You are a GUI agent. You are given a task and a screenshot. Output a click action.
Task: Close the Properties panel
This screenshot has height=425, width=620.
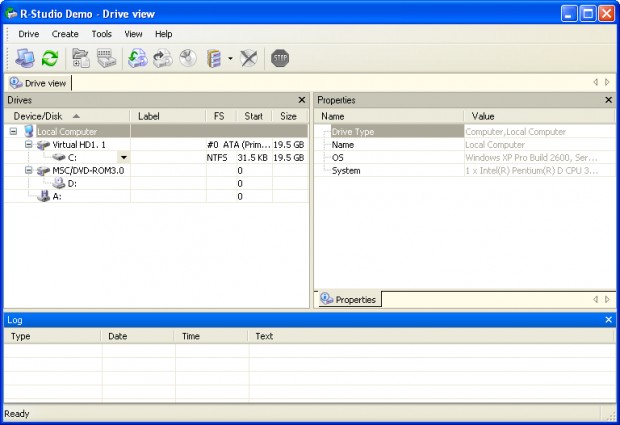[609, 100]
